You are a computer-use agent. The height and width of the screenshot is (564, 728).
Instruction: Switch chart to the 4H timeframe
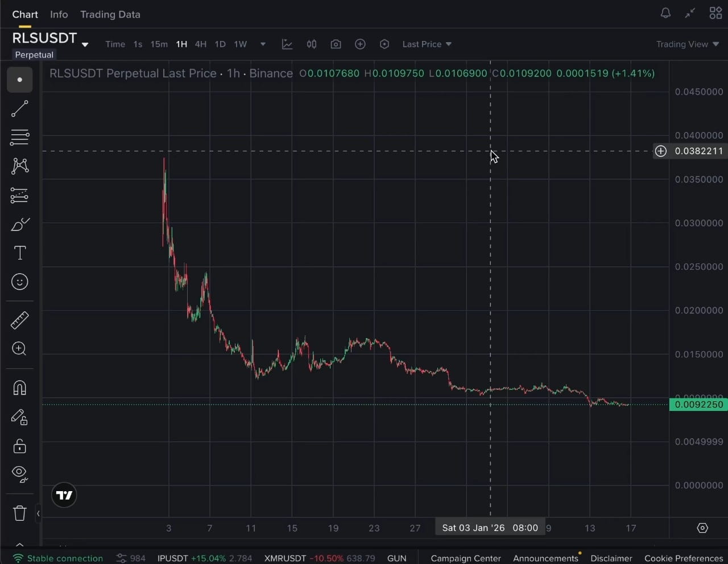[x=200, y=44]
